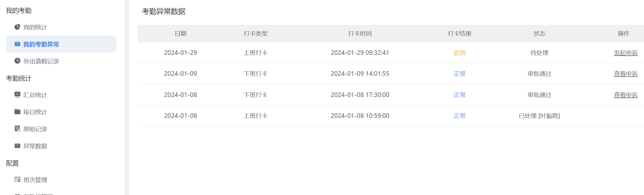The image size is (644, 195).
Task: Click the calendar icon beside 异常数据
Action: click(x=17, y=146)
